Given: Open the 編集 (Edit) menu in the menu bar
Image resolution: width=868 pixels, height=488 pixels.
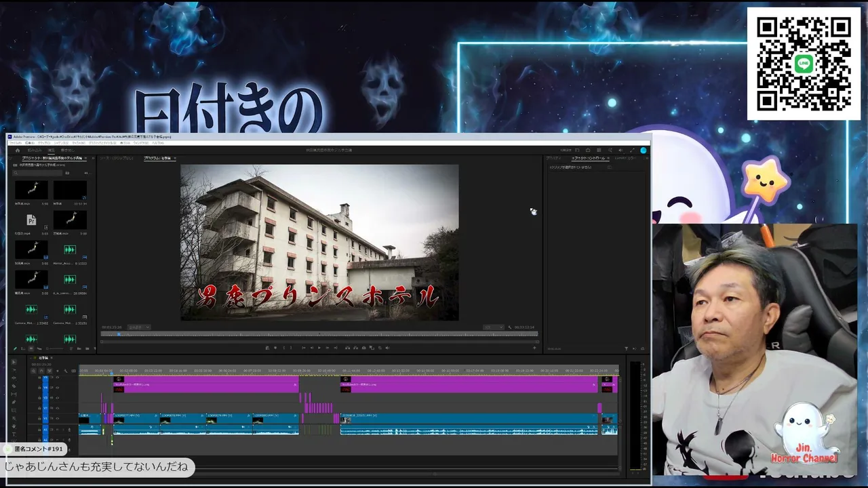Looking at the screenshot, I should pyautogui.click(x=30, y=143).
